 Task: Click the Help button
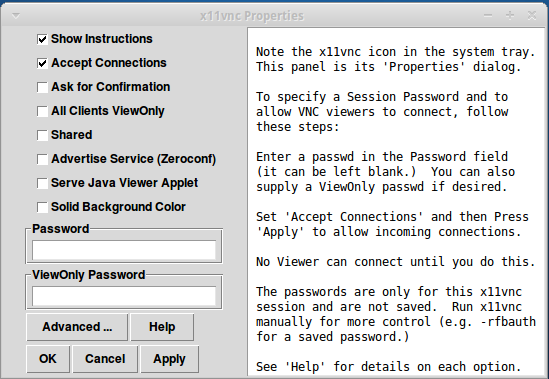(162, 327)
